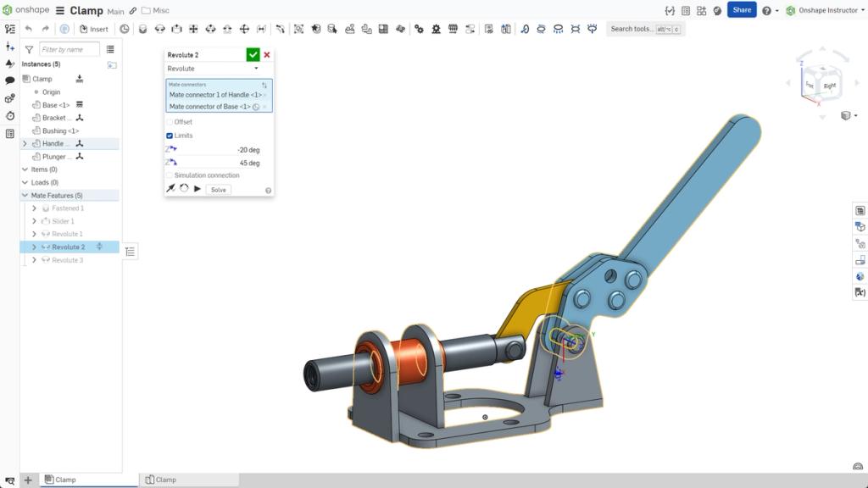This screenshot has width=868, height=488.
Task: Click the blue Share button
Action: tap(740, 9)
